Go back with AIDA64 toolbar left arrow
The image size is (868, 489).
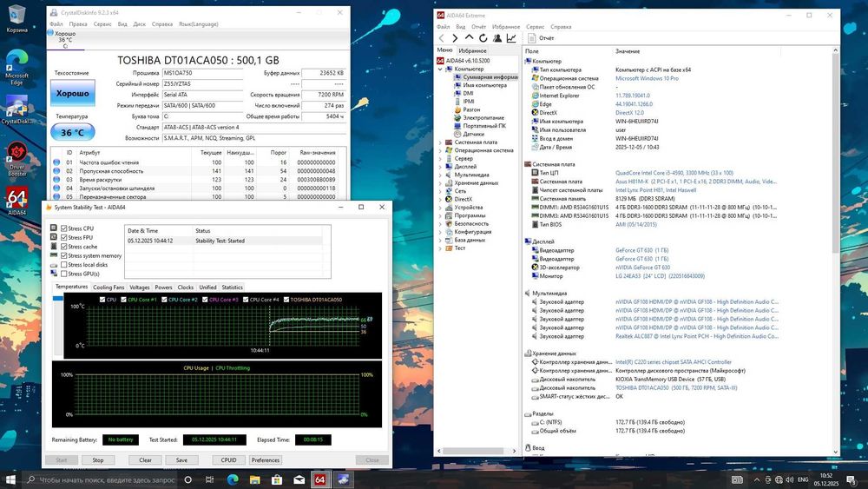pyautogui.click(x=441, y=38)
